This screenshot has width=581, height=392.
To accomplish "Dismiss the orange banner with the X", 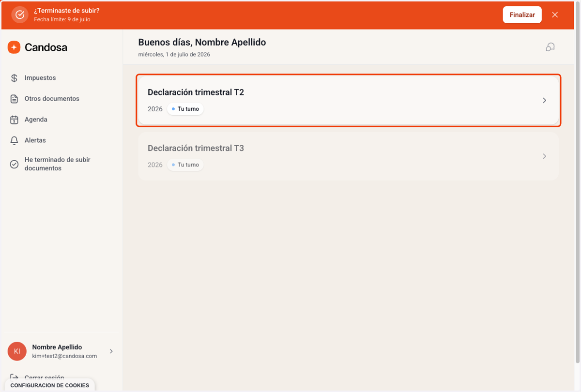I will point(555,15).
